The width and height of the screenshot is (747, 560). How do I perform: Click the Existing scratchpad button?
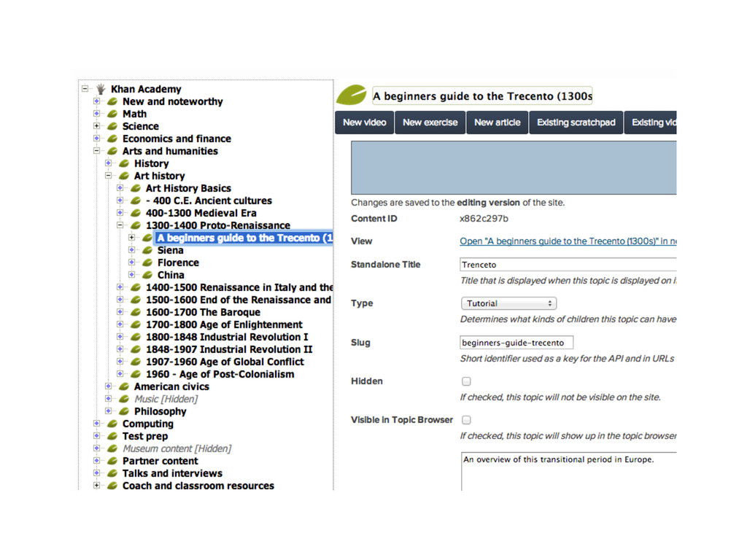[x=576, y=122]
